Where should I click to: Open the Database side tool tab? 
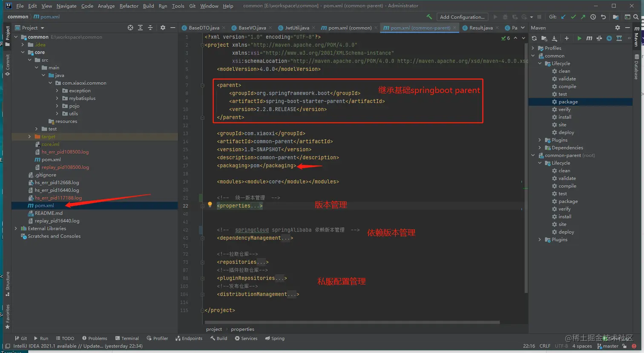click(636, 67)
